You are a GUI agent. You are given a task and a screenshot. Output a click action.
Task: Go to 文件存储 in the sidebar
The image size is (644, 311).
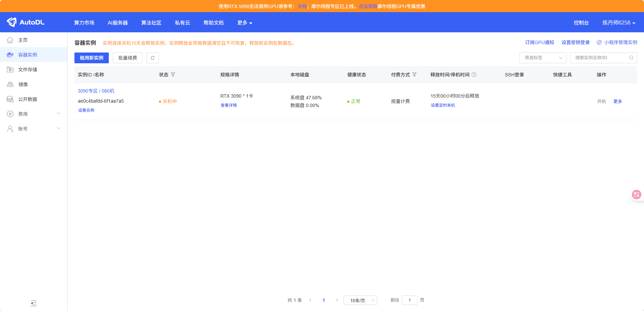pos(28,70)
